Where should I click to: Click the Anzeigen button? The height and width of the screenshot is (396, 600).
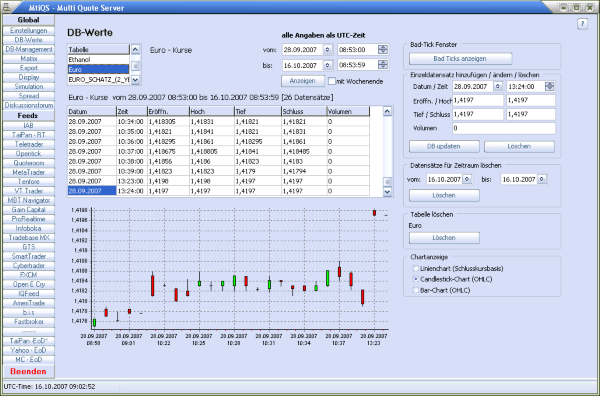[302, 81]
